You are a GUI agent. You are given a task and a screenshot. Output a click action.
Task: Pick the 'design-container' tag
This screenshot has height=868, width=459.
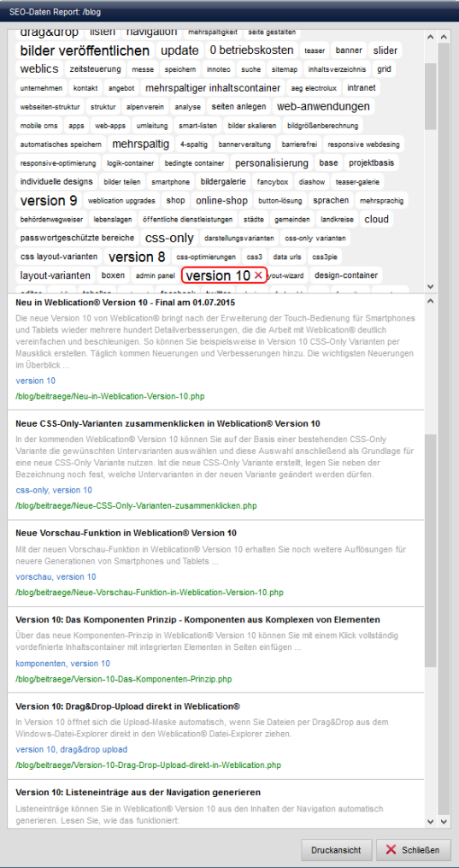click(x=346, y=275)
